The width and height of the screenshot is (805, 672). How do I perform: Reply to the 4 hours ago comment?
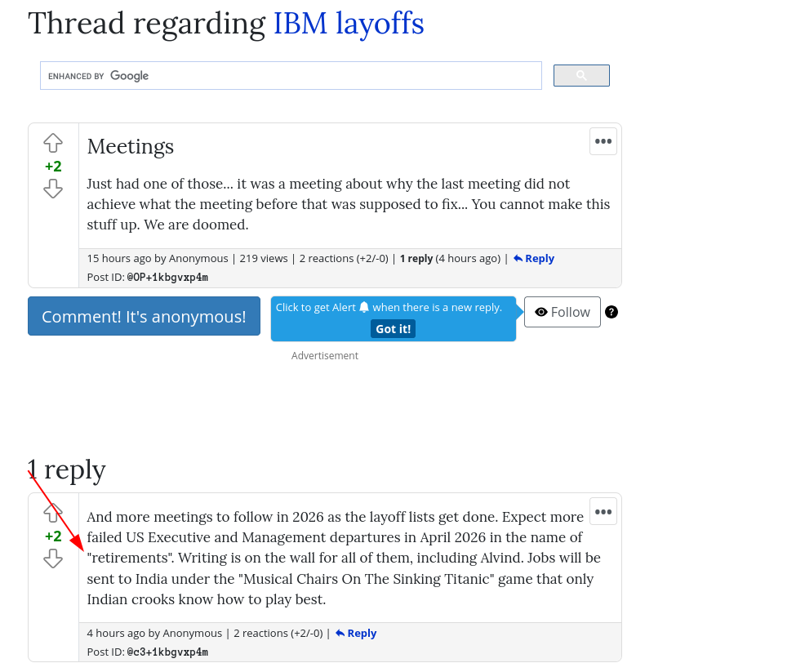click(355, 633)
